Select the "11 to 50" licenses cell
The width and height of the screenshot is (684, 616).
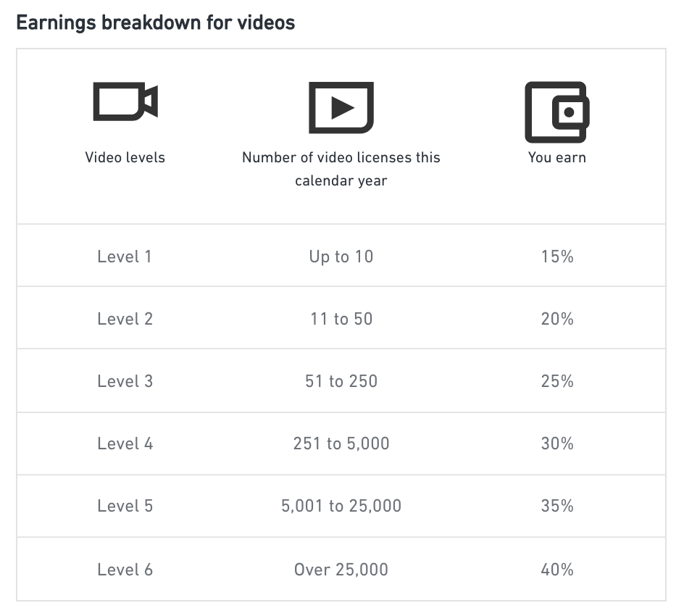[341, 319]
